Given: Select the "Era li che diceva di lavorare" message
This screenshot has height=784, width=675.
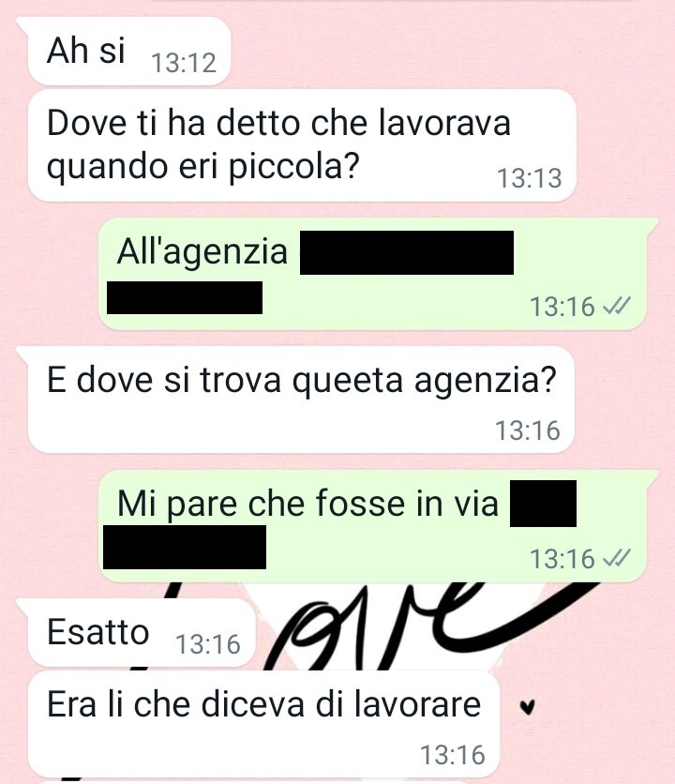Looking at the screenshot, I should (264, 724).
